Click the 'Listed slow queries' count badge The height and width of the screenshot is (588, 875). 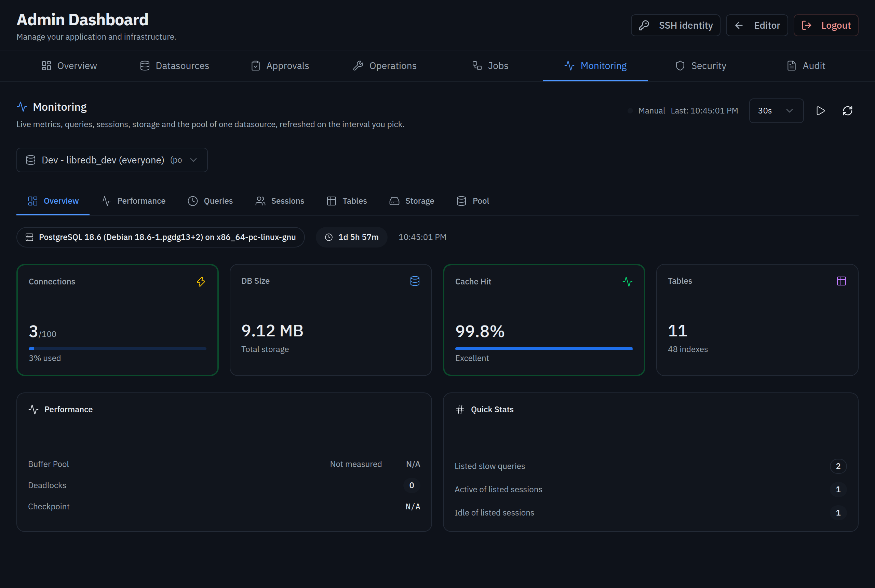[838, 466]
